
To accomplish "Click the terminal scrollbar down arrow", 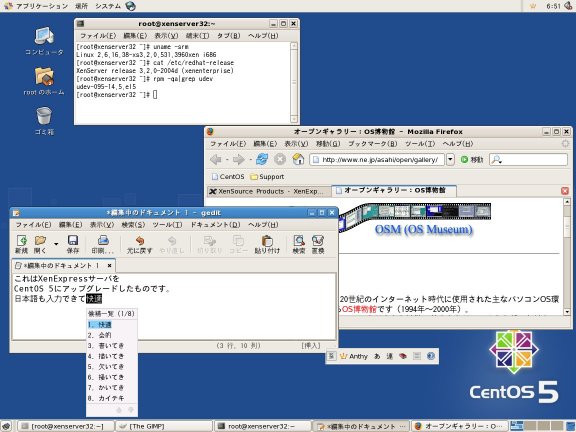I will (294, 119).
